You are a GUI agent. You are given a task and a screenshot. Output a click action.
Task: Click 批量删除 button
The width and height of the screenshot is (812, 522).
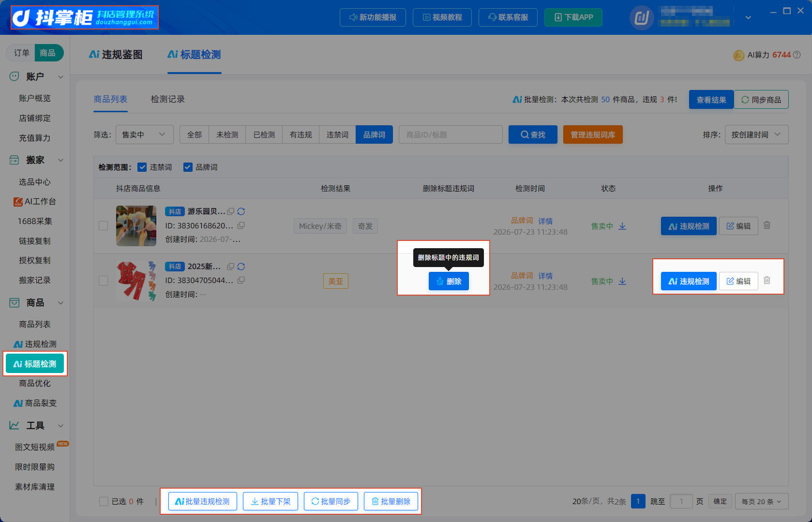[391, 501]
